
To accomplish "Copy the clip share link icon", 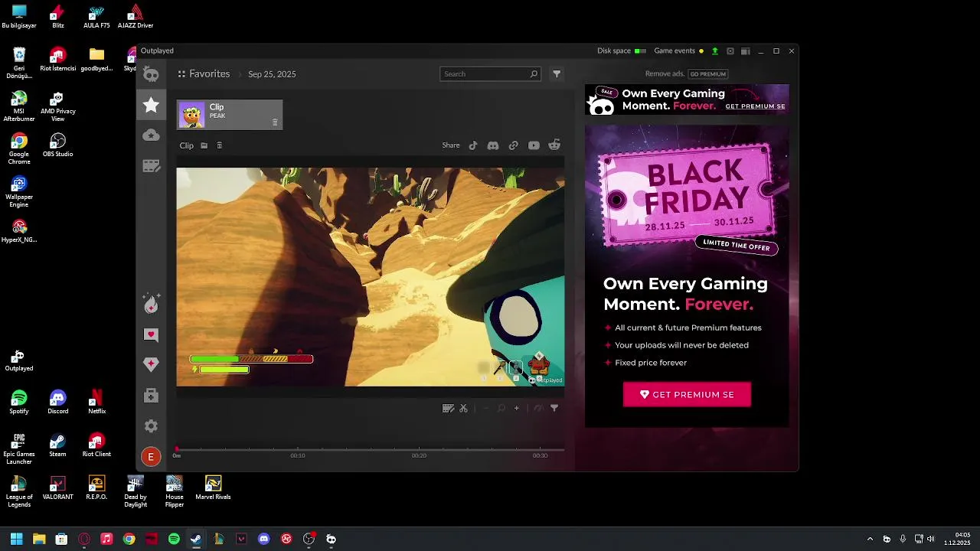I will coord(514,145).
